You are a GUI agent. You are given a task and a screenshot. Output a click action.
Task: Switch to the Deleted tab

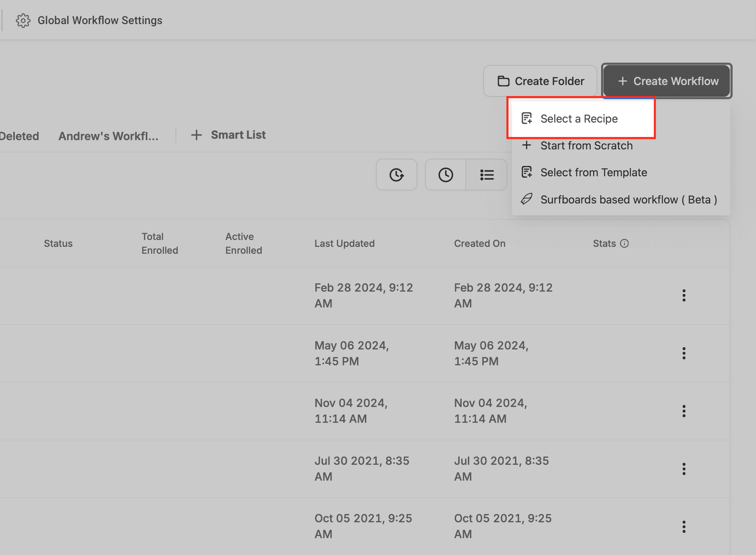[19, 136]
